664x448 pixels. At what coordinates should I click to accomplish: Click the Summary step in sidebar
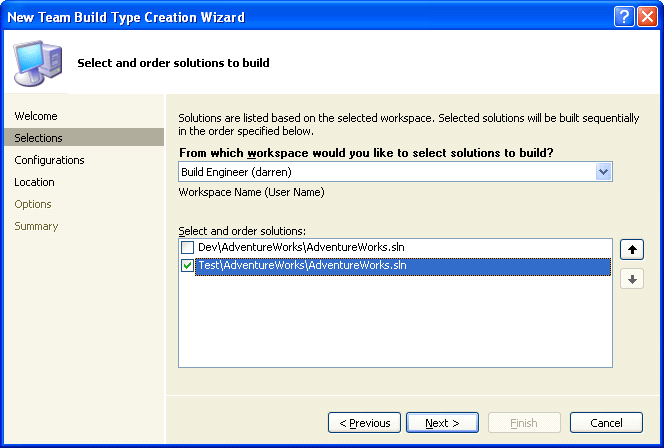point(36,226)
